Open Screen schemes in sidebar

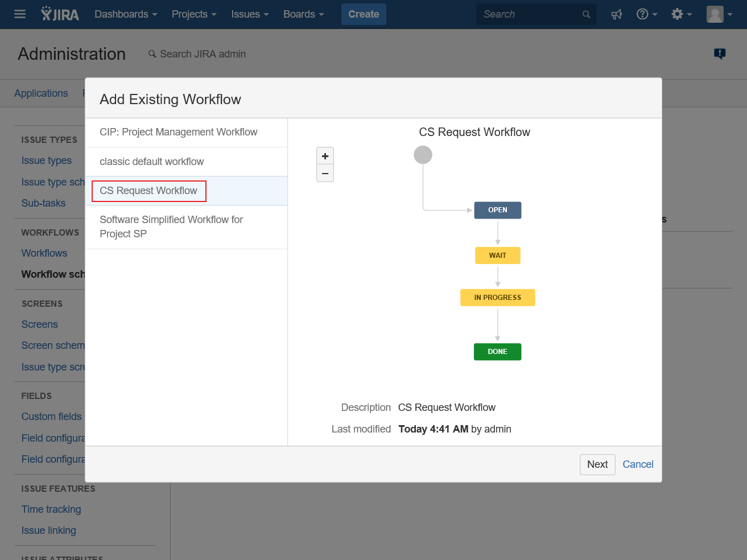tap(53, 345)
